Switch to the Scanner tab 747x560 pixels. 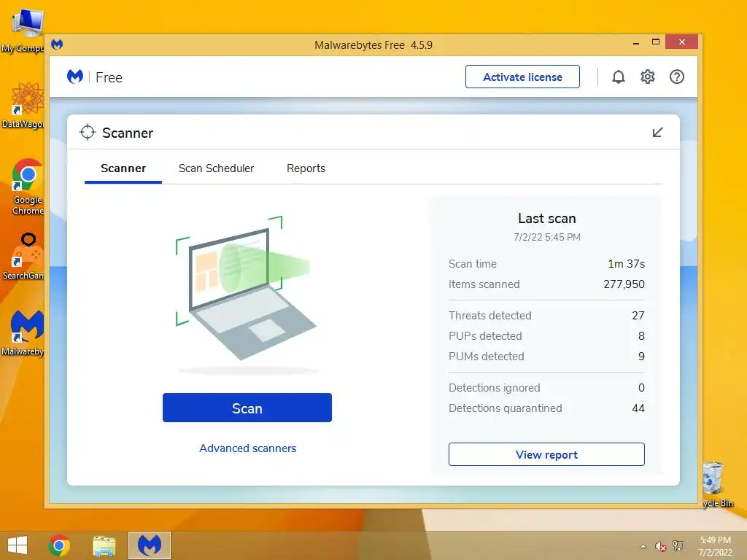click(x=123, y=168)
